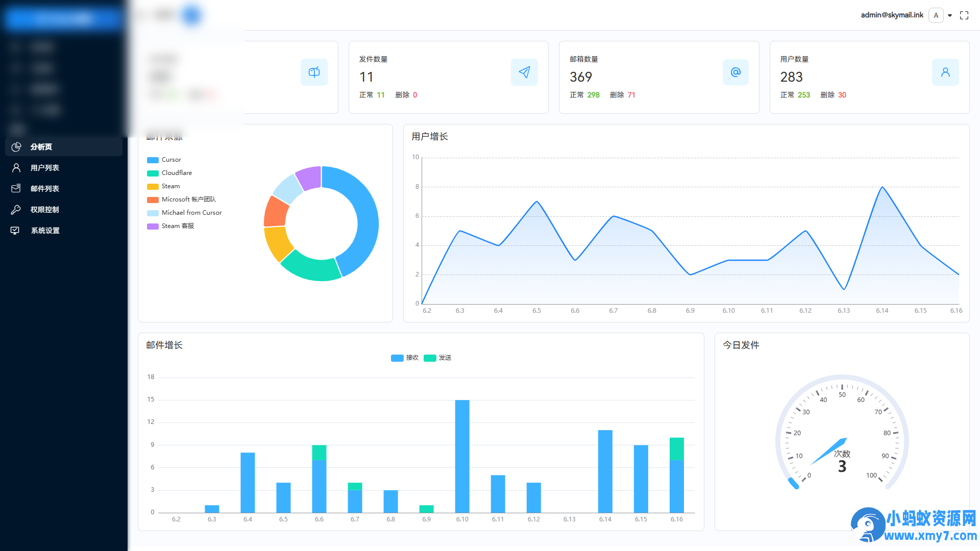
Task: Click the 用户列表 user icon in sidebar
Action: click(16, 167)
